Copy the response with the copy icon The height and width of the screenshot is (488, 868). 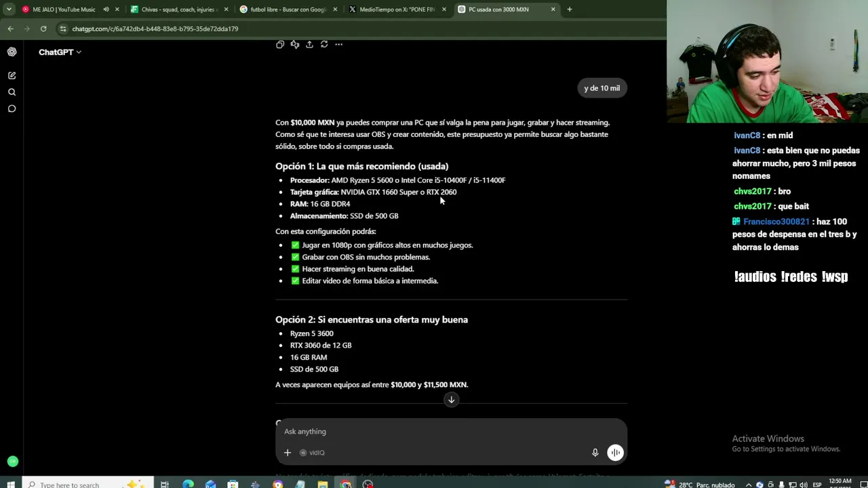(280, 44)
